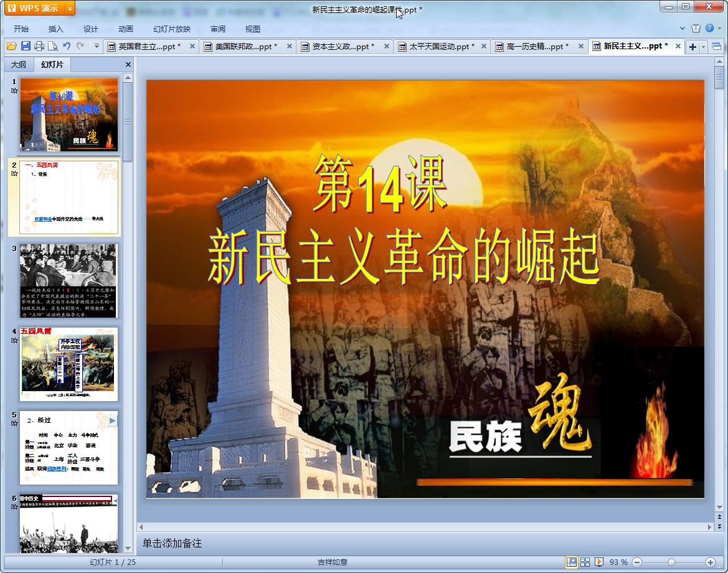Open the 幻灯片放映 ribbon tab
The image size is (728, 573).
[x=172, y=29]
